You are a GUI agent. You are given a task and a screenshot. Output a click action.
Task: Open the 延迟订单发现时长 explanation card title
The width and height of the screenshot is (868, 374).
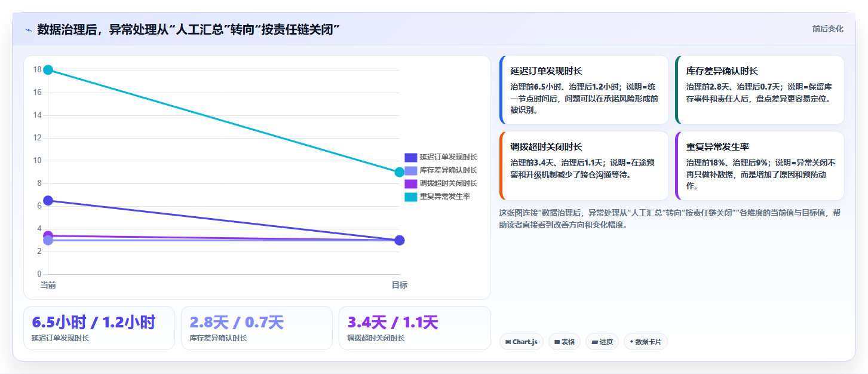(546, 70)
